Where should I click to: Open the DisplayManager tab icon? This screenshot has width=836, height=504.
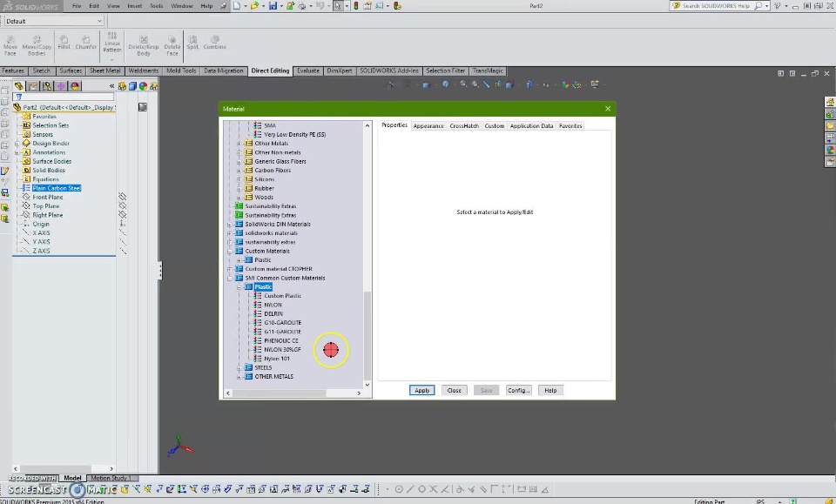click(x=75, y=86)
